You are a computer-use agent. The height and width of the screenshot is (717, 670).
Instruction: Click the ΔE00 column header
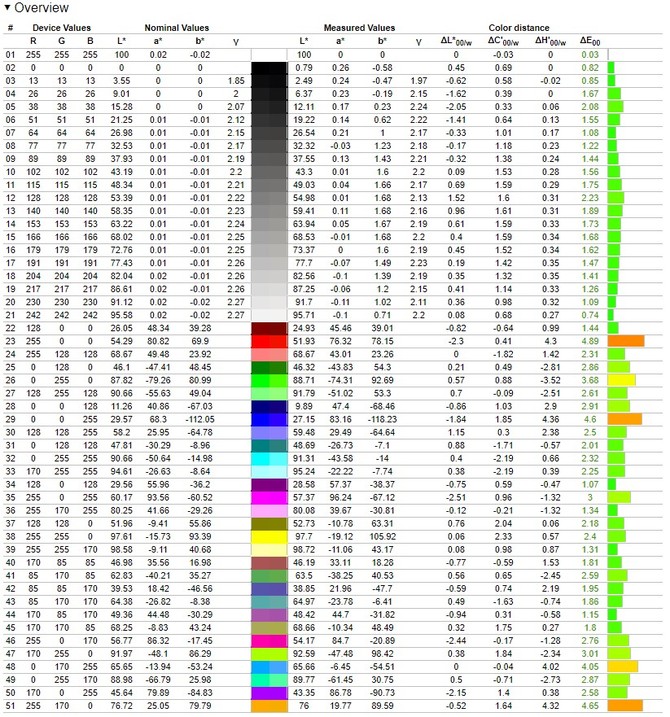590,41
